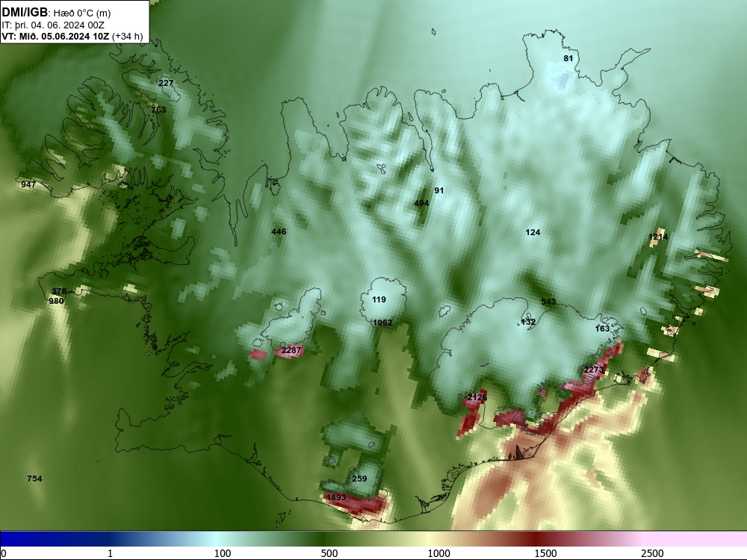Select the value label 494
This screenshot has width=747, height=560.
[421, 203]
